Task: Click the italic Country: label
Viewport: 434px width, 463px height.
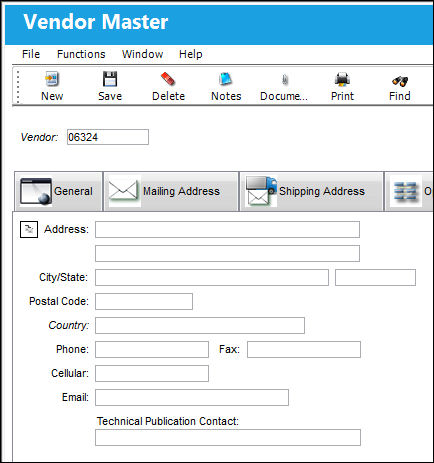Action: 69,325
